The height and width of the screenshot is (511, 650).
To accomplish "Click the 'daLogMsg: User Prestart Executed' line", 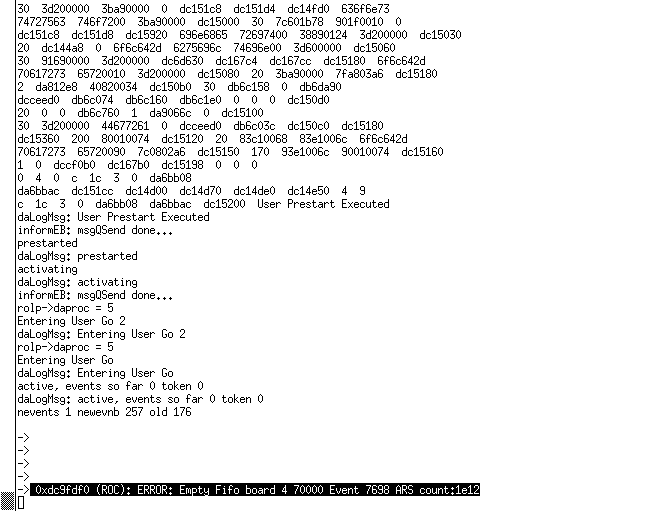I will point(113,217).
